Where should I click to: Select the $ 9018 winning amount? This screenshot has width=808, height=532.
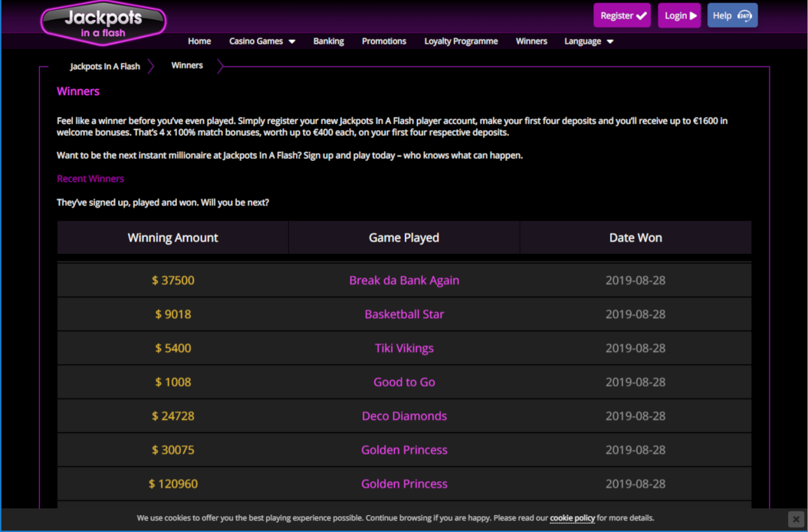coord(172,314)
